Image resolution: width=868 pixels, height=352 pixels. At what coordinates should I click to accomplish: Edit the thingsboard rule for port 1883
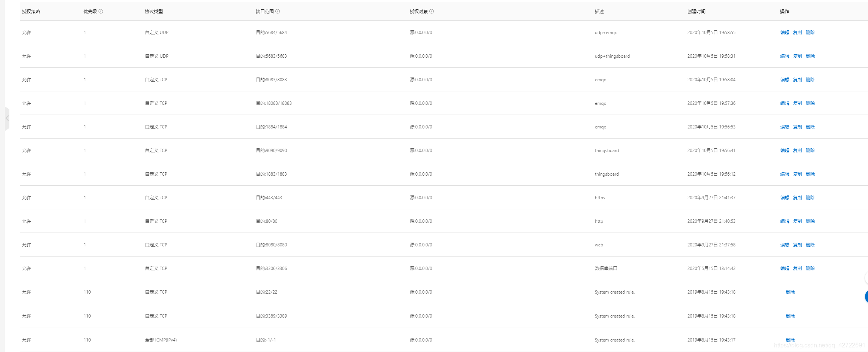[784, 174]
